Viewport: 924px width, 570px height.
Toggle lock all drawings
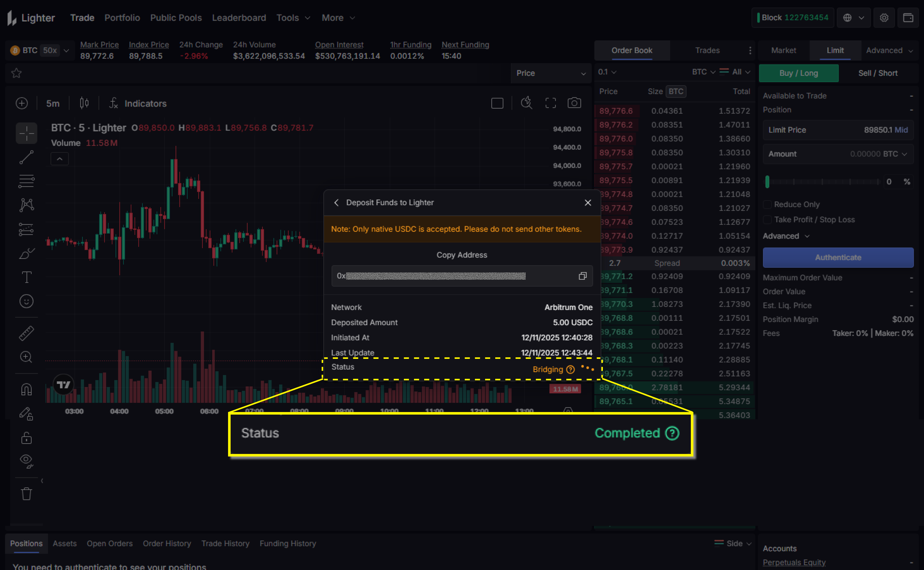tap(26, 438)
